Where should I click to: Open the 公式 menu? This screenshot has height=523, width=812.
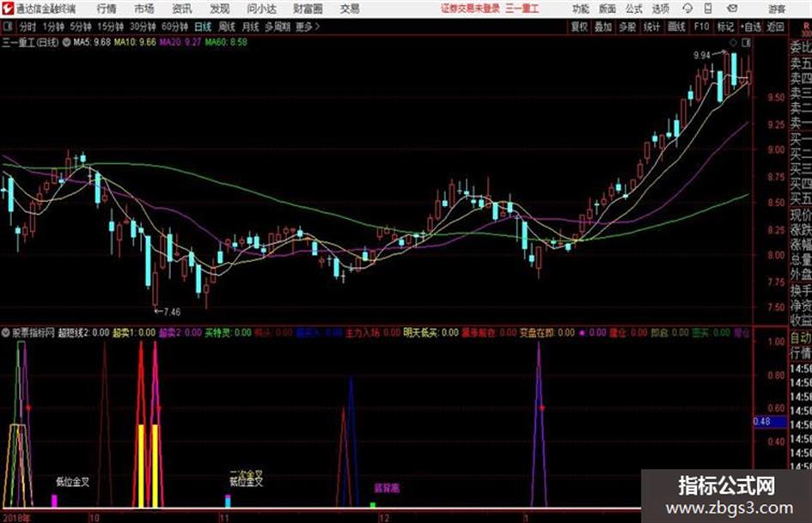(x=633, y=9)
